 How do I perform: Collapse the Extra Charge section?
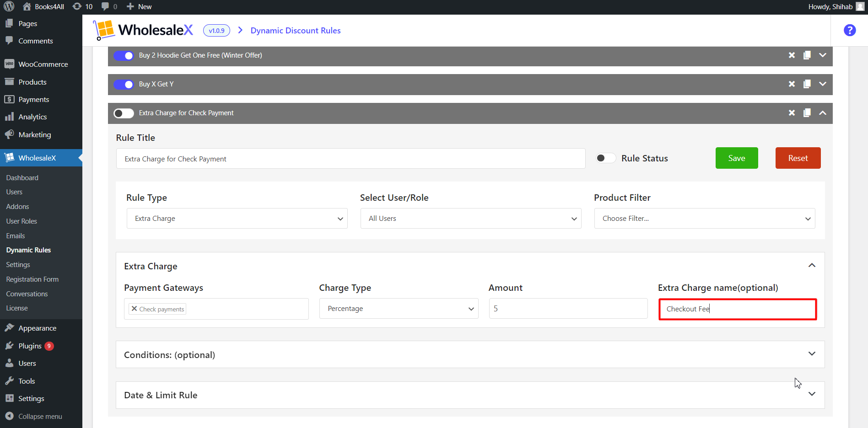(812, 266)
